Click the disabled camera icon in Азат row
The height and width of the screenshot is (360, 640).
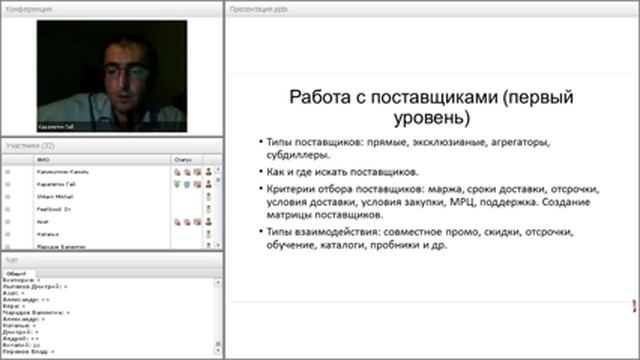pos(187,222)
